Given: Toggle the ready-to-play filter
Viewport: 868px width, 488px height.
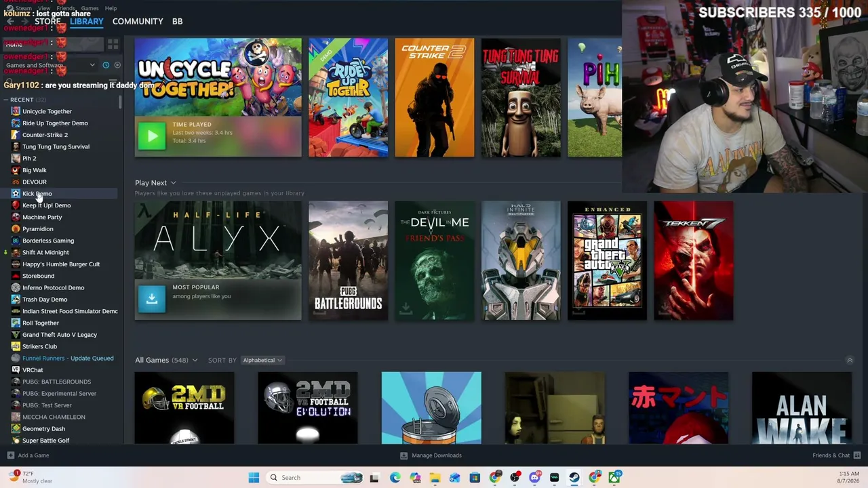Looking at the screenshot, I should pyautogui.click(x=117, y=65).
